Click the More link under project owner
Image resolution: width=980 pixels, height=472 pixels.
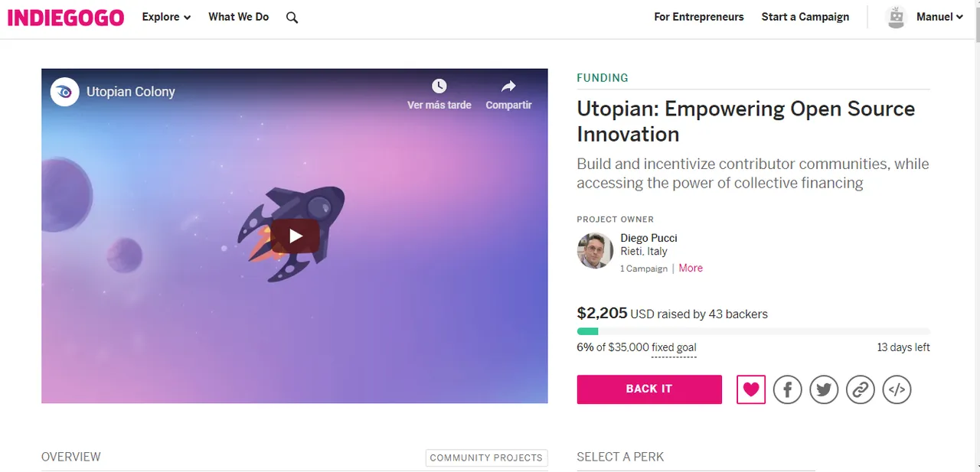(691, 268)
